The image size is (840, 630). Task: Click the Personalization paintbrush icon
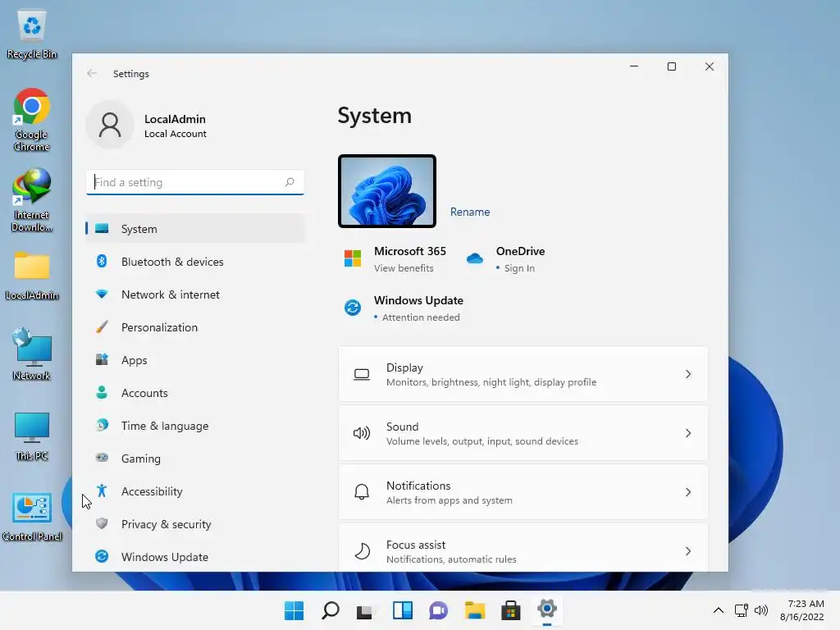click(102, 326)
